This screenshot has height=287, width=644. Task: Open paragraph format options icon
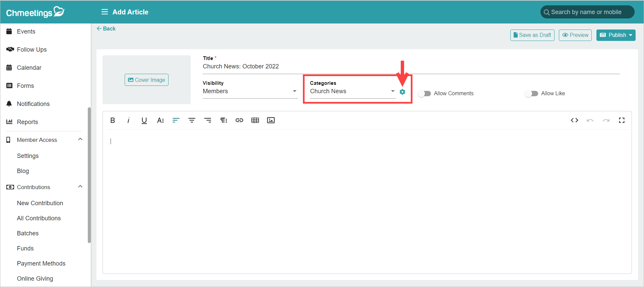click(223, 120)
